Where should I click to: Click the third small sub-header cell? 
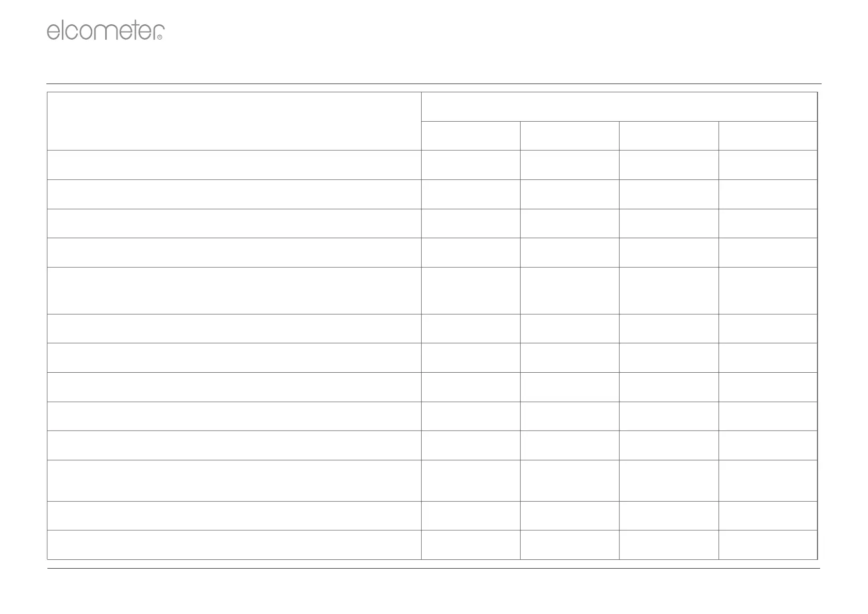(x=669, y=136)
